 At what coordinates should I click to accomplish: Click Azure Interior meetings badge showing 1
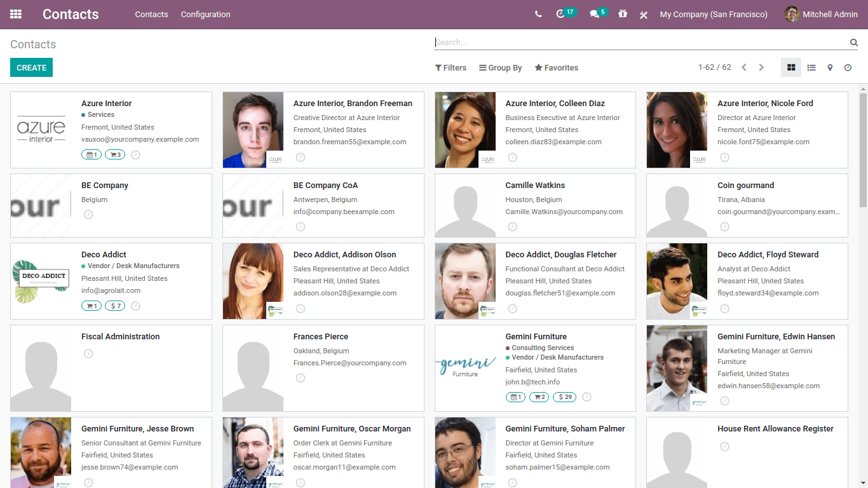92,154
